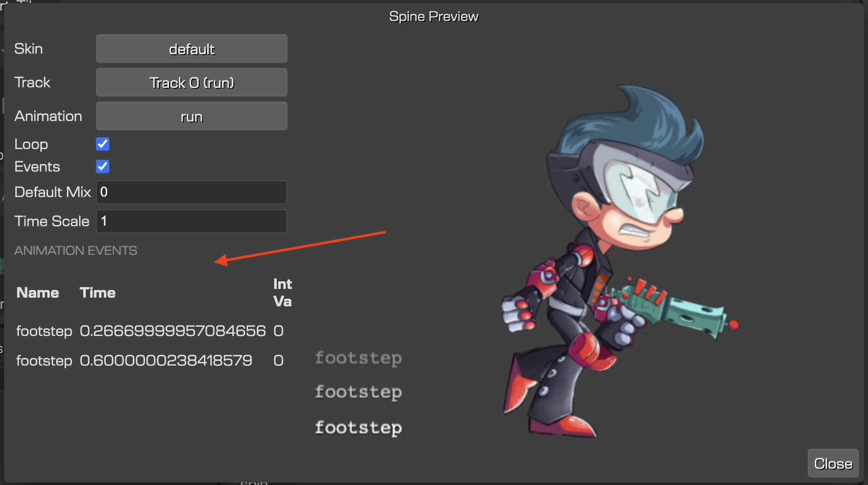Click the 0.26669999957084656 time value

(173, 331)
